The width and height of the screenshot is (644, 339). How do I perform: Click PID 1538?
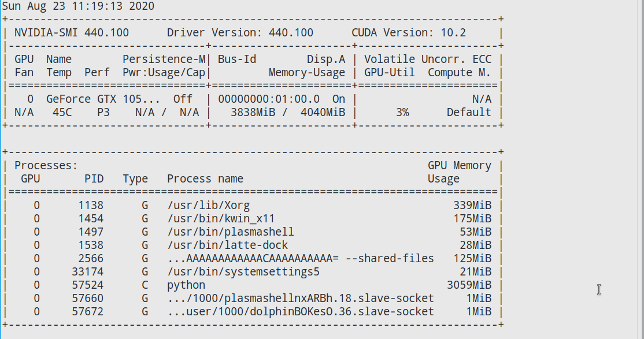tap(91, 245)
